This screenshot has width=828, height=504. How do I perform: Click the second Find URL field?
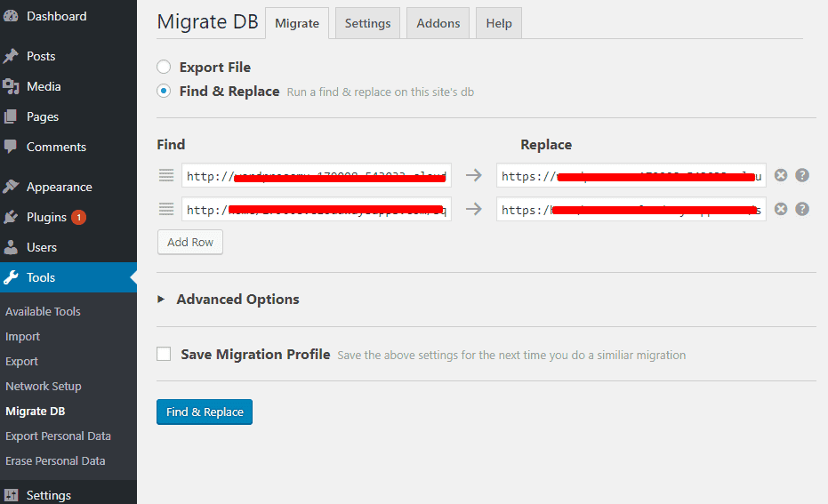[x=317, y=209]
